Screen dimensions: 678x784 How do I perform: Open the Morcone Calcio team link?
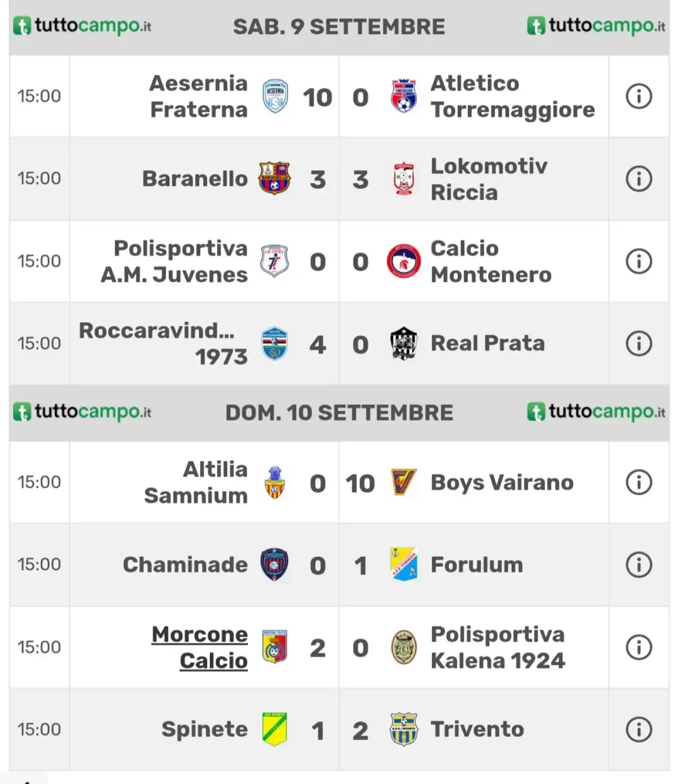200,647
